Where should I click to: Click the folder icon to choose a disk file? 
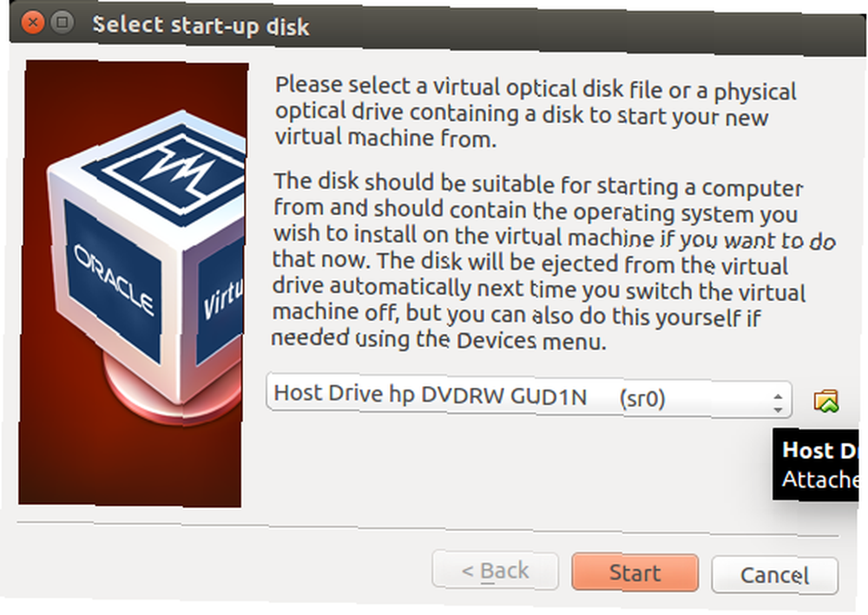(x=826, y=401)
